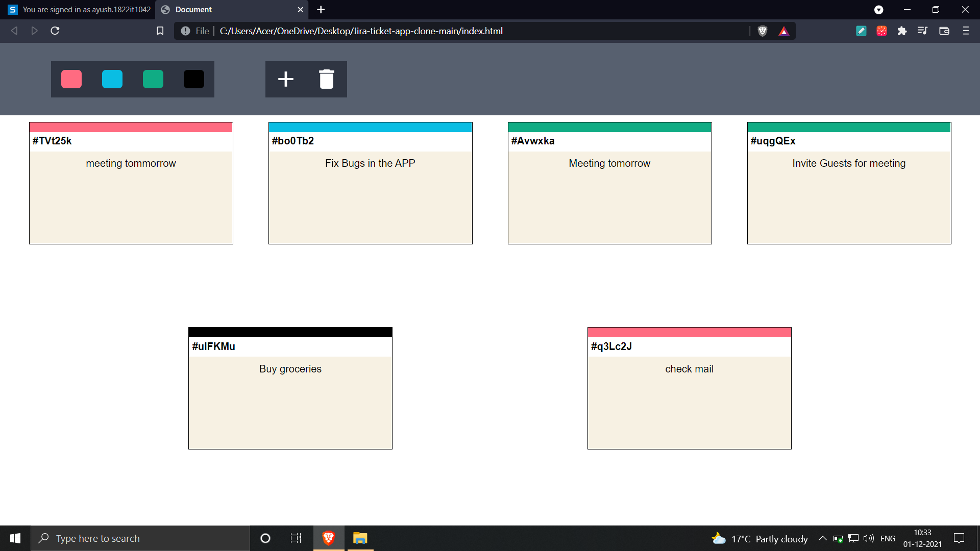980x551 pixels.
Task: Reload the page with refresh icon
Action: (55, 31)
